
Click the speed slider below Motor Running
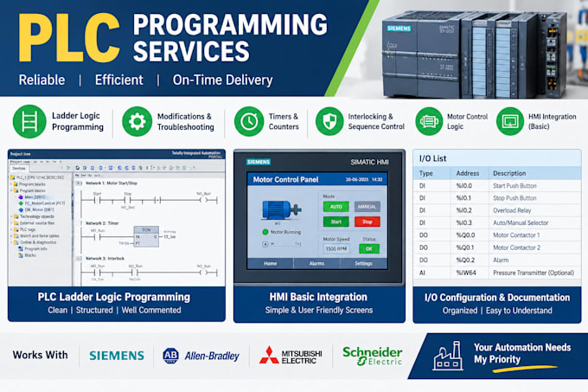pyautogui.click(x=287, y=244)
